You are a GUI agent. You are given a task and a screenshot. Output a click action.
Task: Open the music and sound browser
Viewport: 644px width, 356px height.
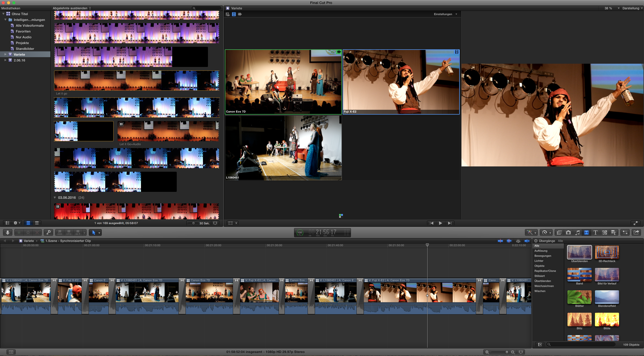coord(577,233)
